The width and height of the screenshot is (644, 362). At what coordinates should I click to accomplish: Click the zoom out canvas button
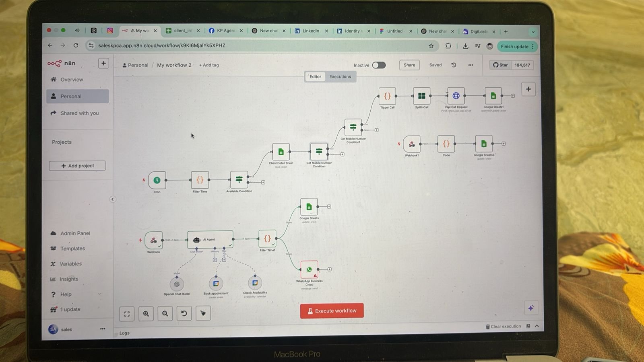[165, 314]
